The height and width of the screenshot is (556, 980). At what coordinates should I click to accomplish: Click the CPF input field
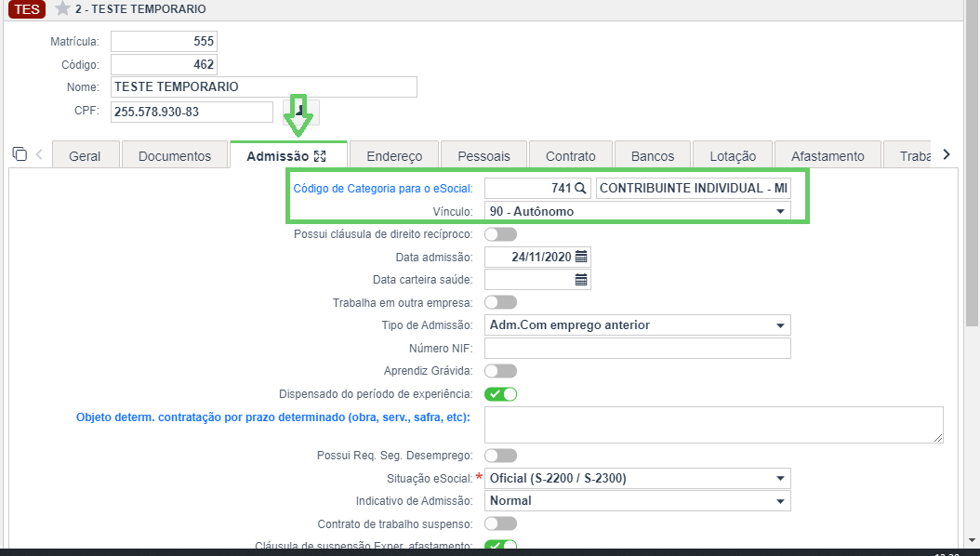192,112
